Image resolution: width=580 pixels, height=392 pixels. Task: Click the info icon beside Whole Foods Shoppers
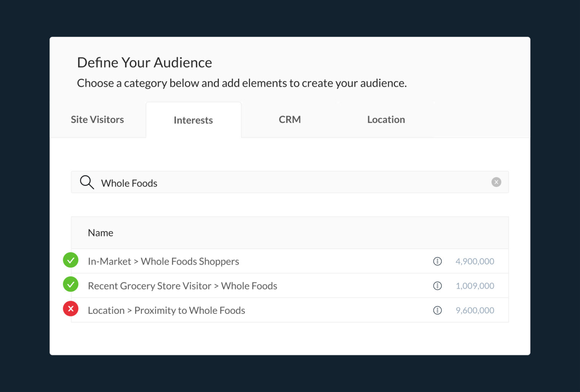(437, 261)
